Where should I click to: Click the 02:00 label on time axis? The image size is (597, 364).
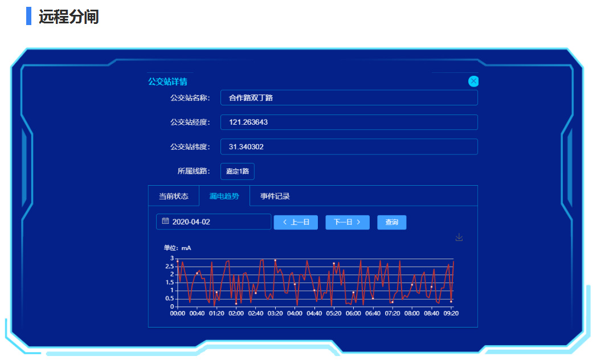(x=236, y=313)
